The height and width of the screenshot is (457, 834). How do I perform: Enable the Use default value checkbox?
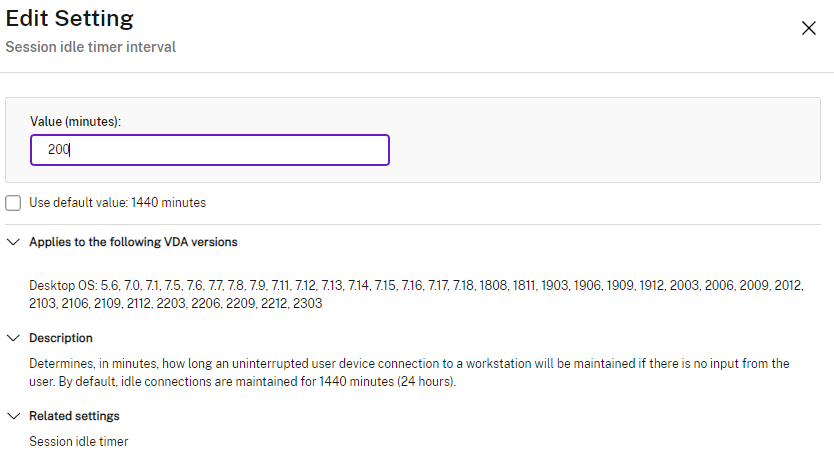[x=13, y=203]
